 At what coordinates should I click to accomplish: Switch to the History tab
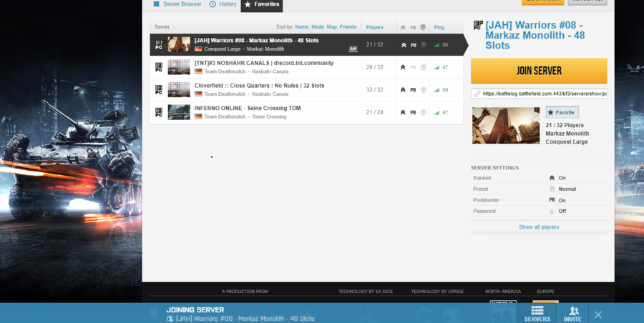point(223,4)
